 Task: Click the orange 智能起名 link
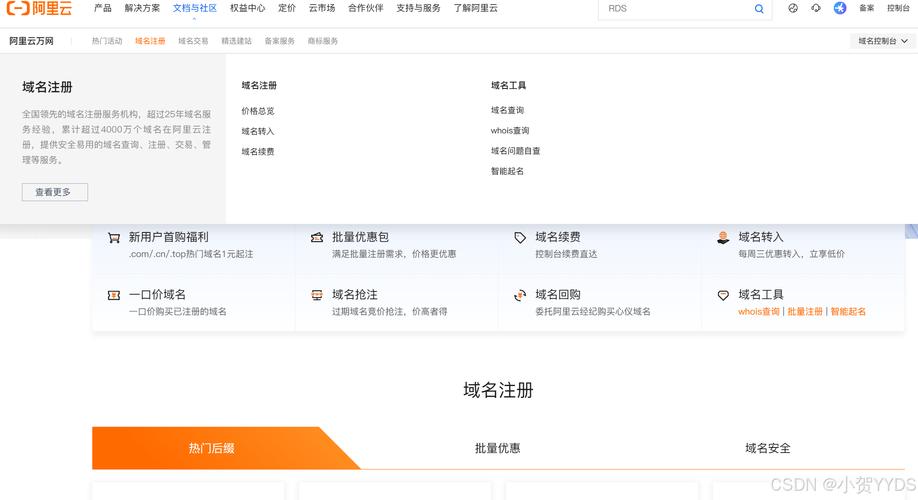pos(848,311)
